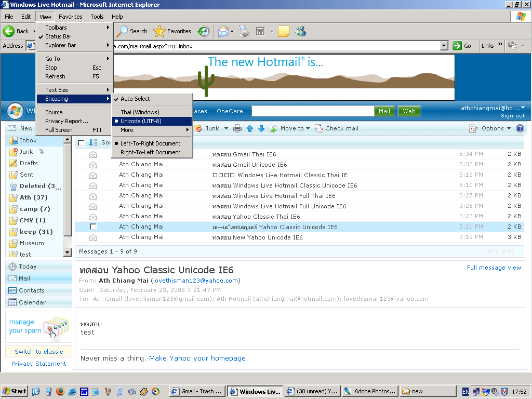Open the Favorites menu
The image size is (532, 399).
pyautogui.click(x=71, y=17)
